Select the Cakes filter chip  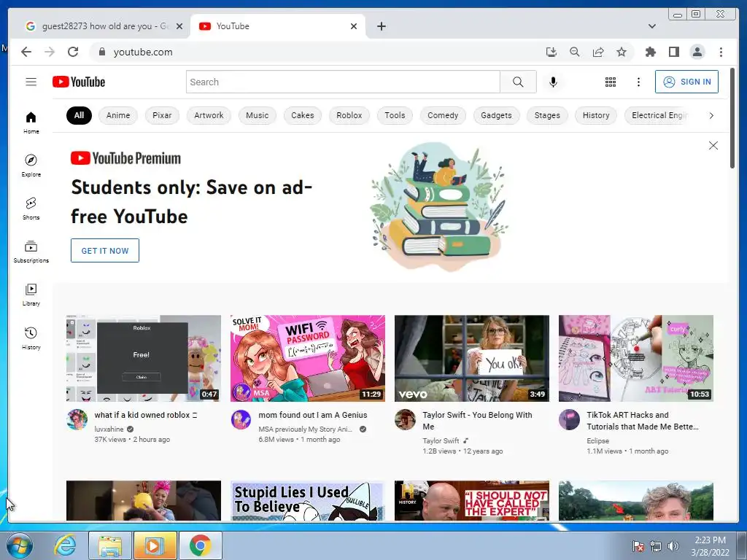click(x=303, y=115)
